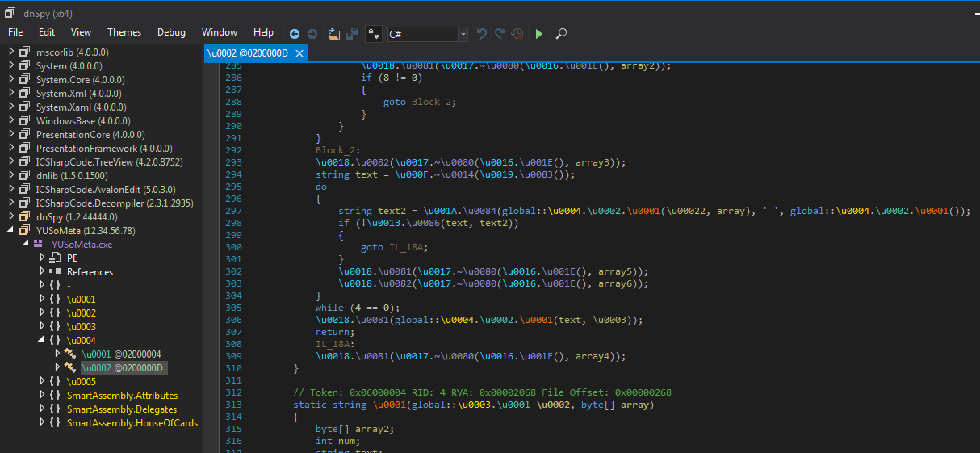Click the Redo arrow in toolbar

pyautogui.click(x=500, y=34)
